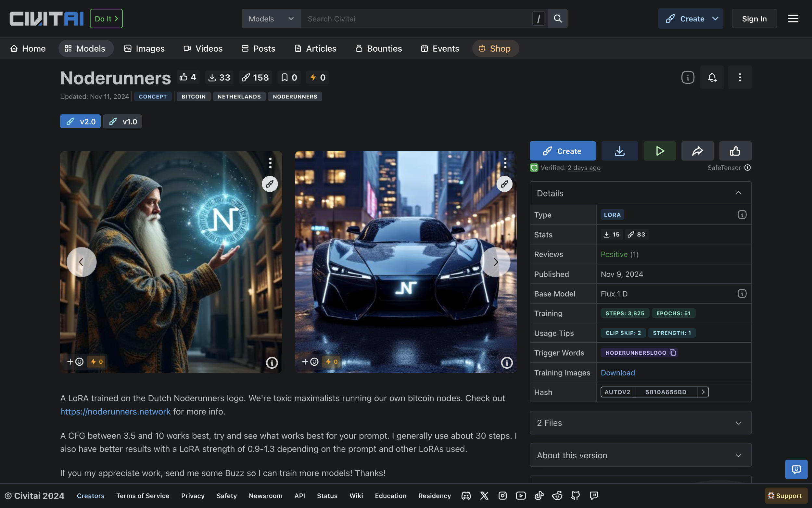This screenshot has width=812, height=508.
Task: Open Civitai X (Twitter) footer link
Action: click(484, 496)
